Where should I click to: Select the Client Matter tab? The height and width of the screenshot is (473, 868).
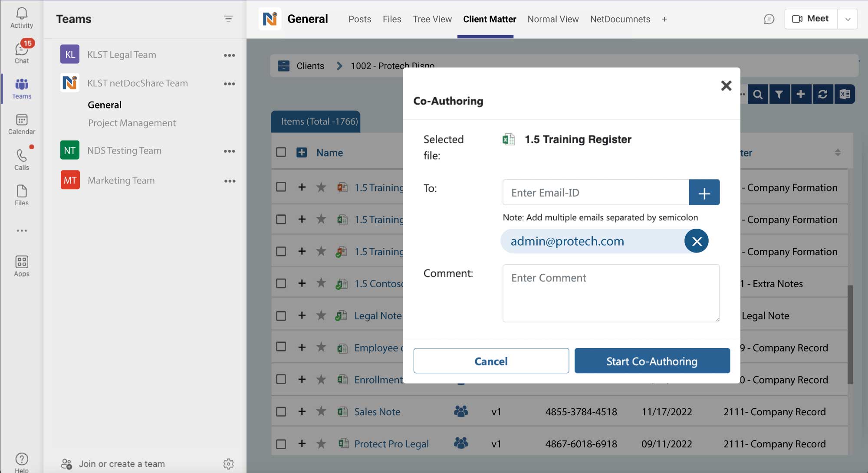(490, 19)
